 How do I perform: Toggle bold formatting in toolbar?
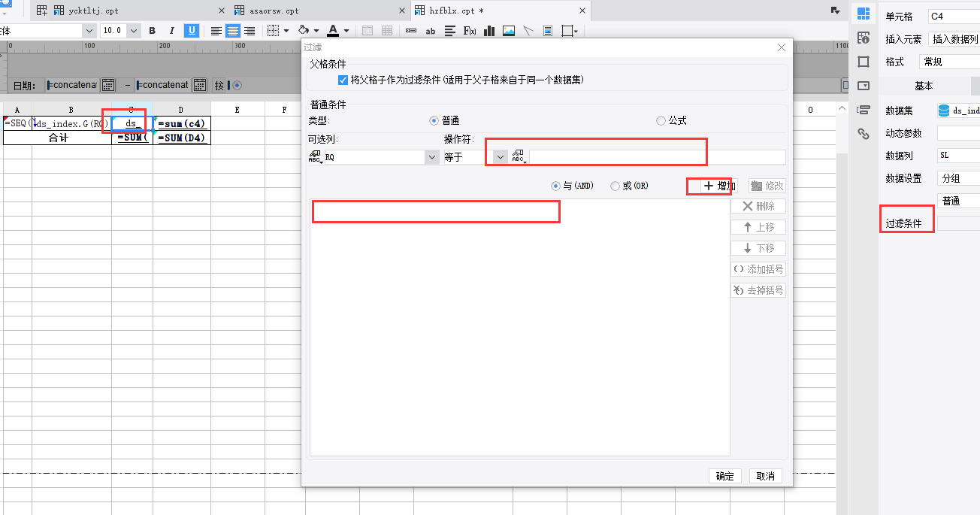coord(153,31)
